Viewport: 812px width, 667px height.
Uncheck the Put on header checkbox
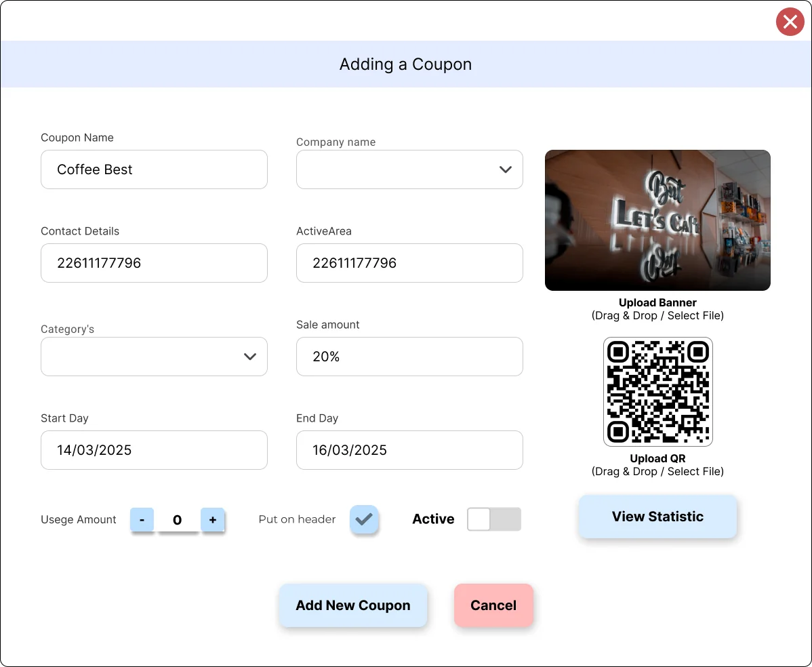pyautogui.click(x=364, y=519)
